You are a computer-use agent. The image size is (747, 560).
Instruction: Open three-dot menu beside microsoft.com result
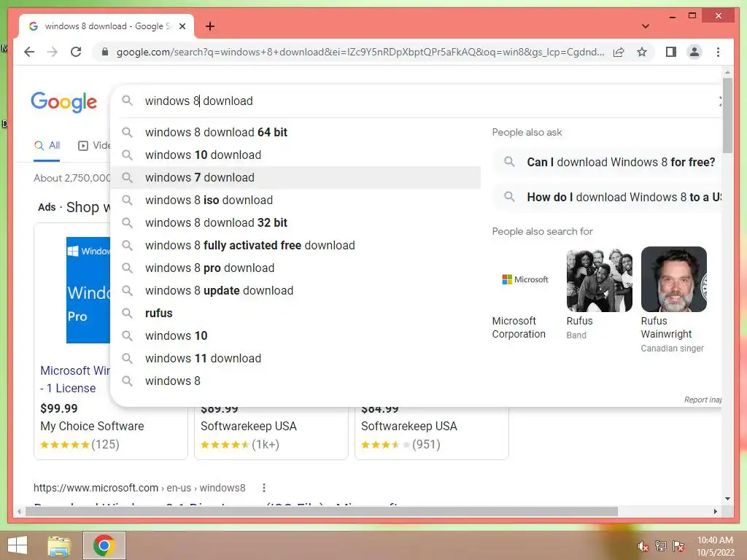tap(264, 488)
